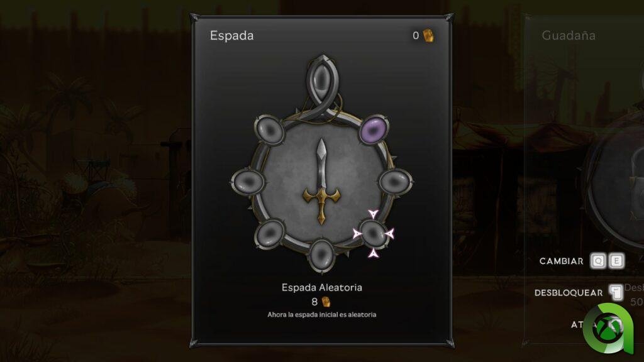The width and height of the screenshot is (644, 362).
Task: Click the E key to switch weapon
Action: pos(616,261)
